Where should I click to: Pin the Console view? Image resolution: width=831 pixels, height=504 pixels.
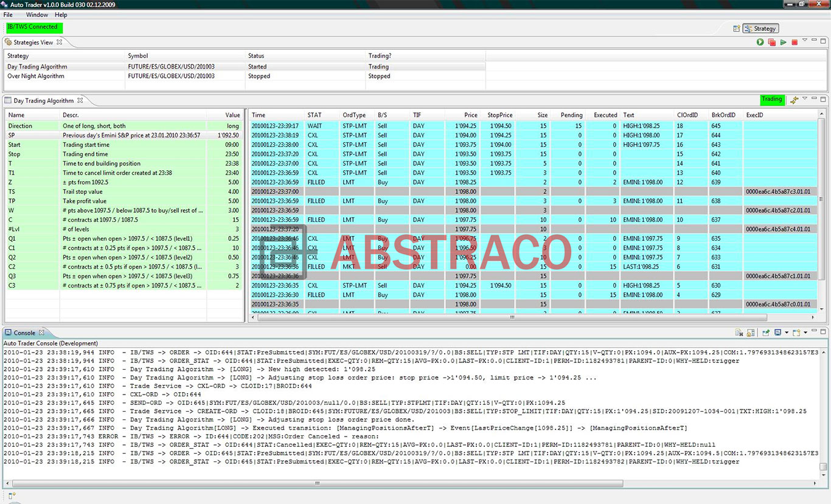click(767, 333)
